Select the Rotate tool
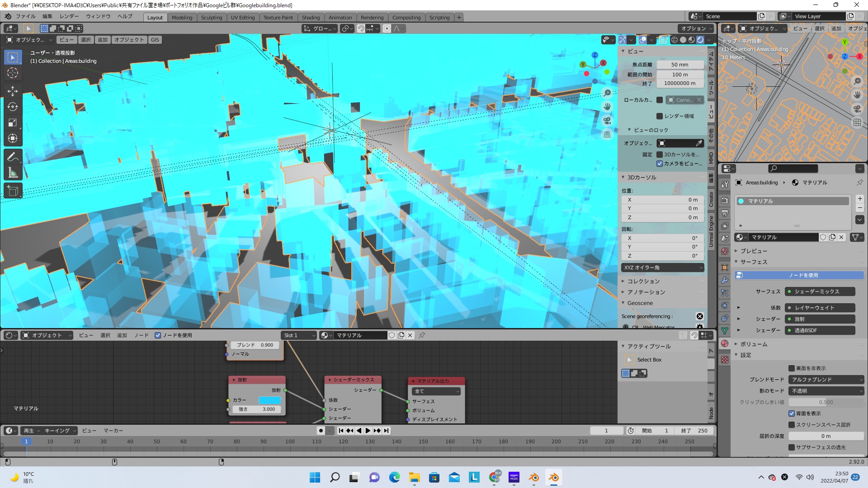This screenshot has height=488, width=868. tap(13, 107)
